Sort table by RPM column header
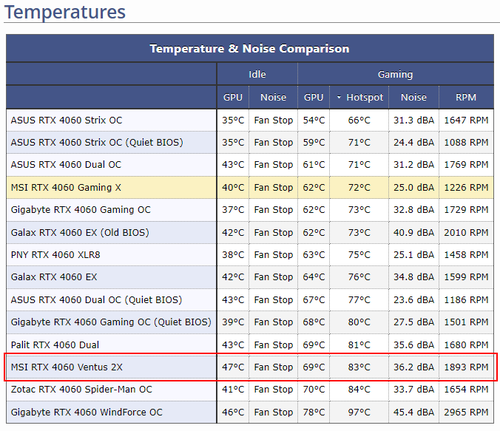 point(466,97)
